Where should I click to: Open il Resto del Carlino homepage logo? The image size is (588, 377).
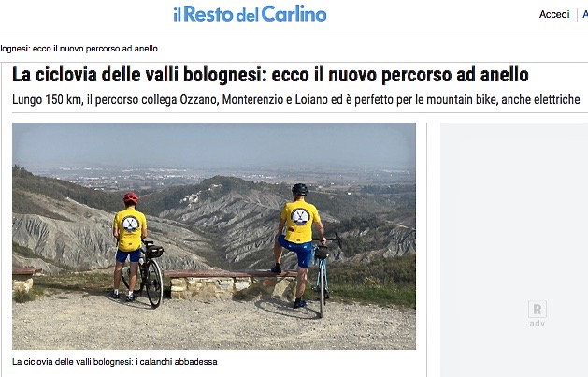pyautogui.click(x=250, y=14)
